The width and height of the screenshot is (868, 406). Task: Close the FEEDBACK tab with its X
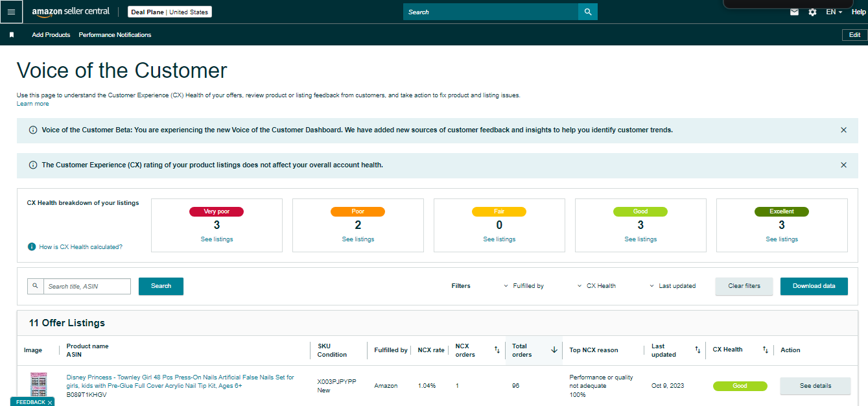point(50,403)
